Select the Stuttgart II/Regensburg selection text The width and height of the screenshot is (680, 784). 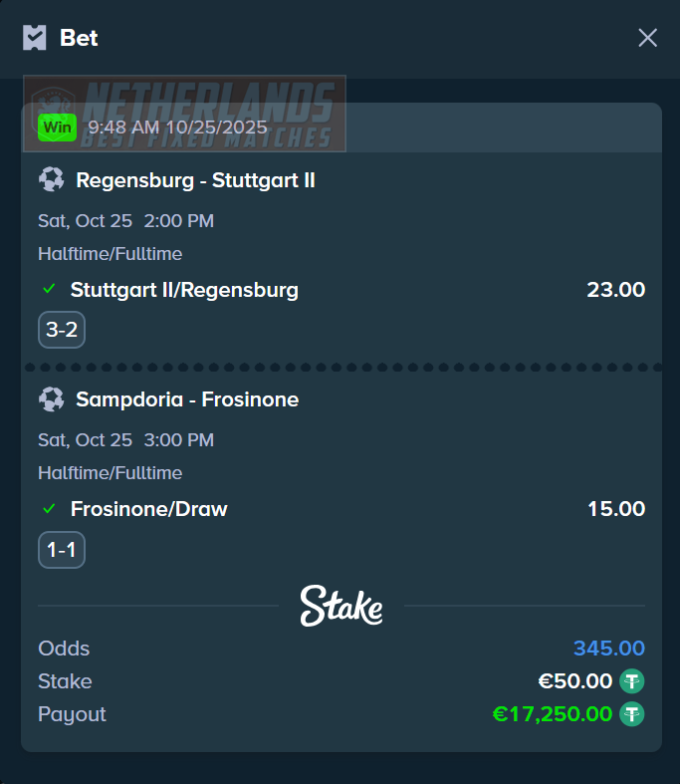pos(184,290)
